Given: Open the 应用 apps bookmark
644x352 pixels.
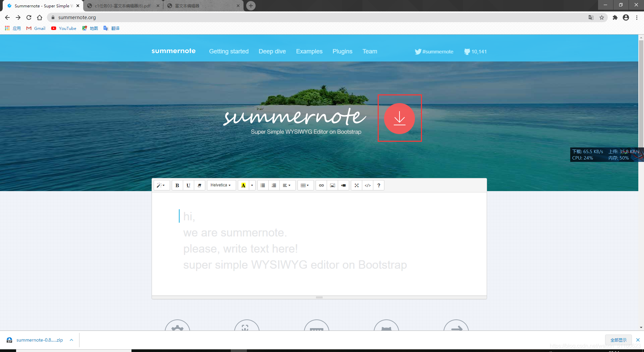Looking at the screenshot, I should point(13,28).
